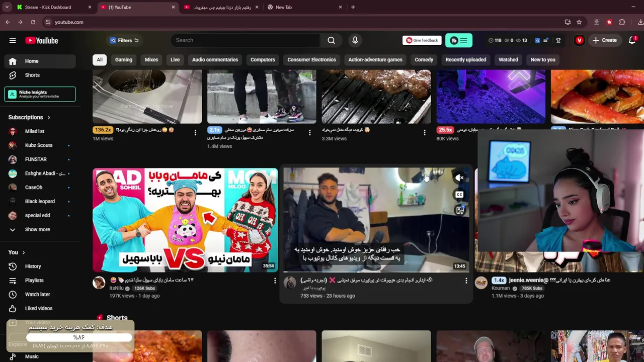The image size is (644, 362).
Task: Bookmark this page with the star
Action: point(579,22)
